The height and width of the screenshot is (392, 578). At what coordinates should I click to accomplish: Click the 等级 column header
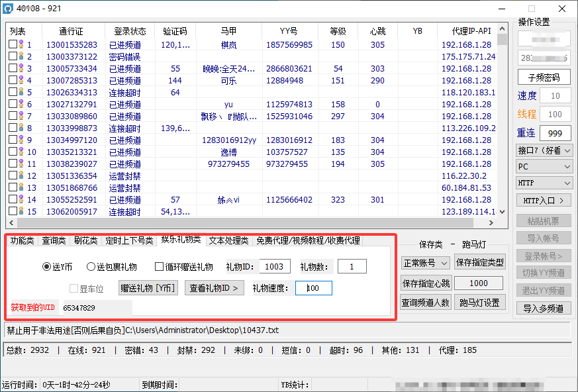(x=338, y=31)
